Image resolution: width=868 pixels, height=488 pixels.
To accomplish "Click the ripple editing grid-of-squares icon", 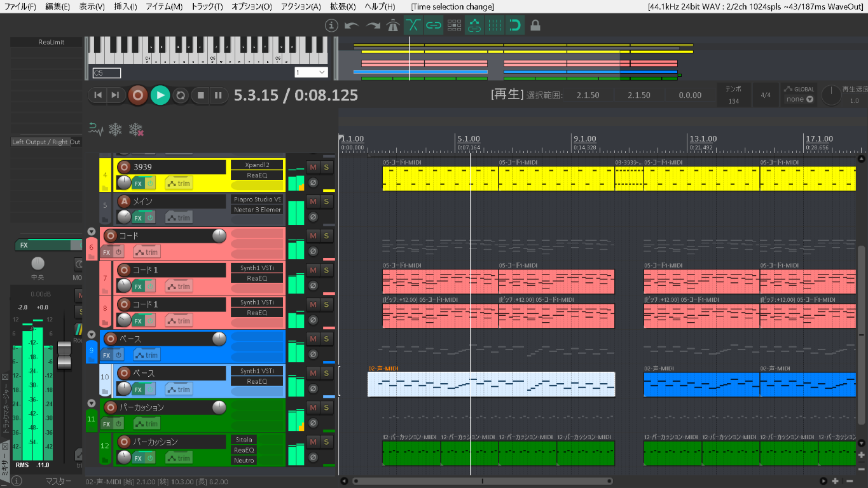I will point(454,25).
